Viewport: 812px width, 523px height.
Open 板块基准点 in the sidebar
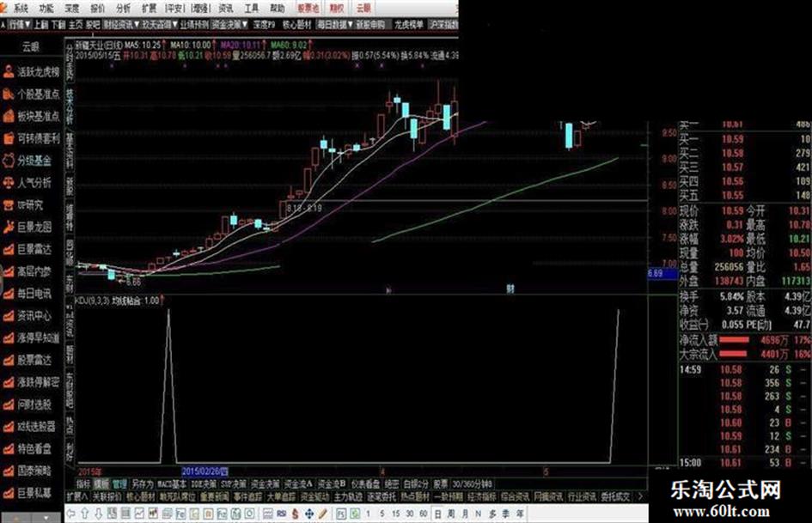pos(31,116)
